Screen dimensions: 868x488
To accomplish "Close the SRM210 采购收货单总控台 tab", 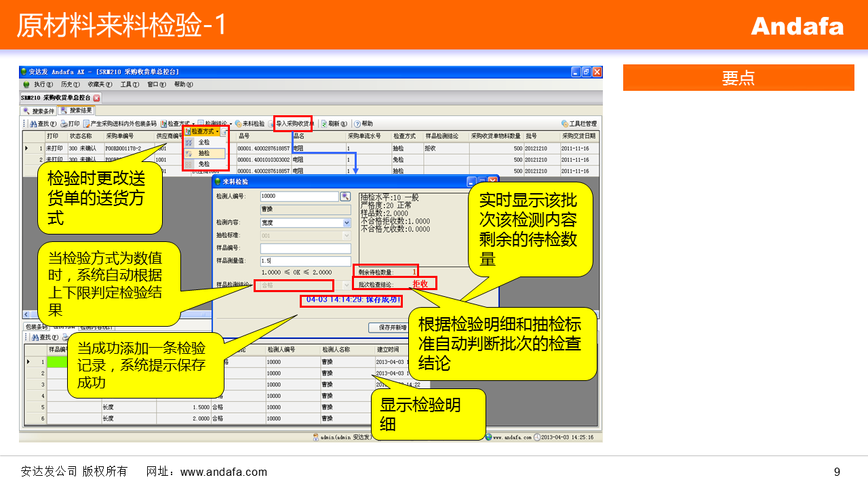I will (96, 98).
